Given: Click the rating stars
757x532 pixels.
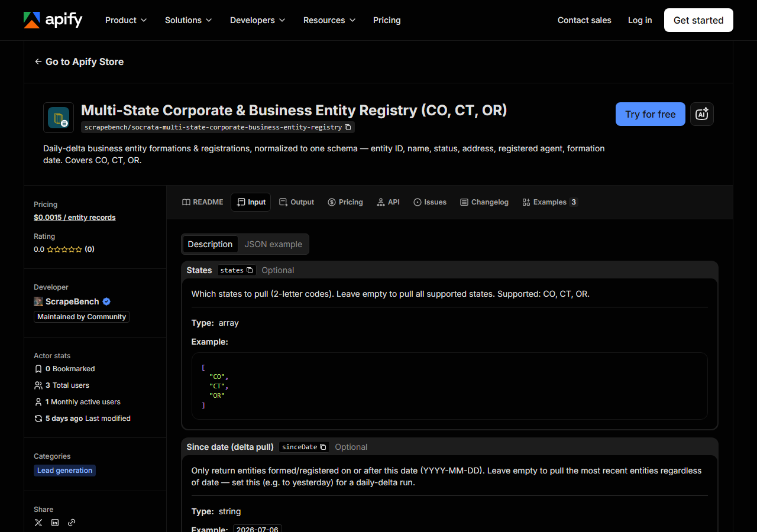Looking at the screenshot, I should point(64,249).
